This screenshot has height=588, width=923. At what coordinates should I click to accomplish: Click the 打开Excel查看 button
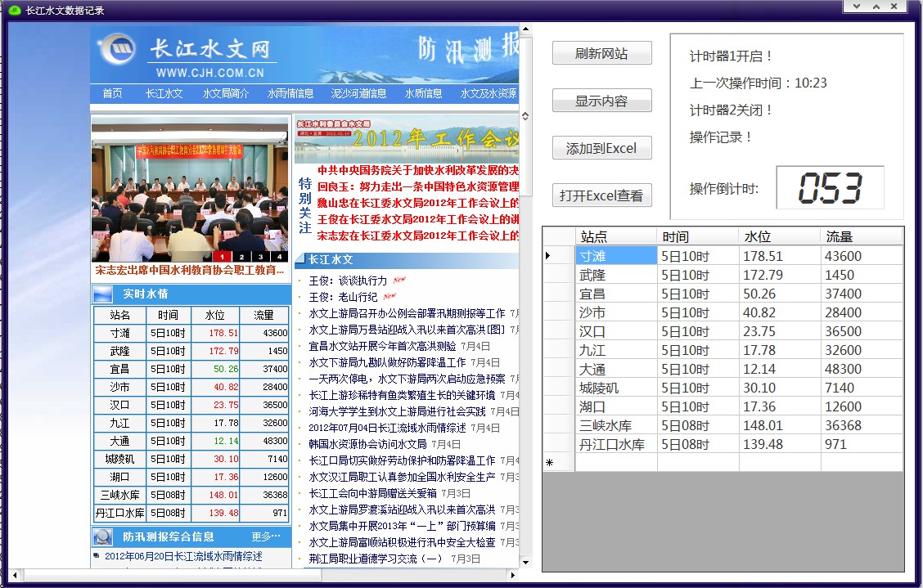point(601,195)
